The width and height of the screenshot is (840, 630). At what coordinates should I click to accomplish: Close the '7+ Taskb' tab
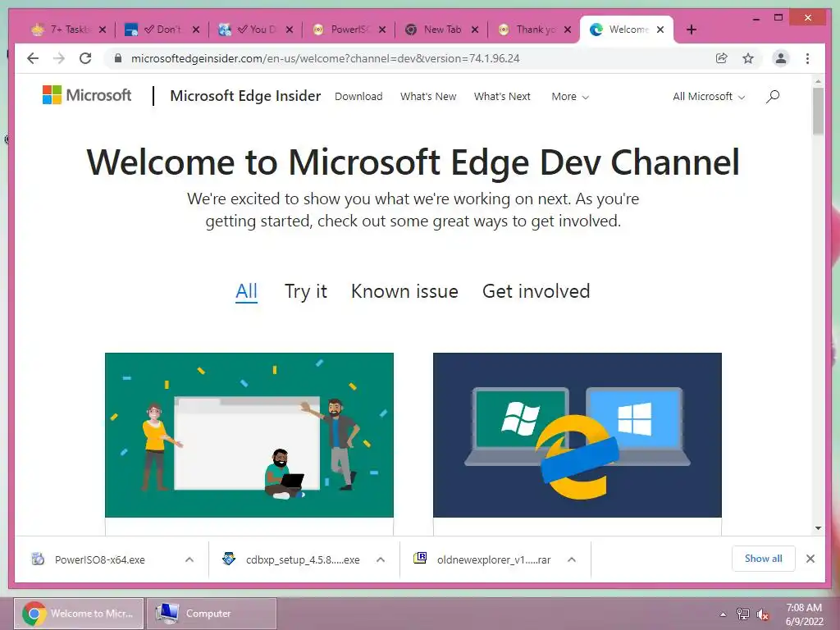[103, 30]
